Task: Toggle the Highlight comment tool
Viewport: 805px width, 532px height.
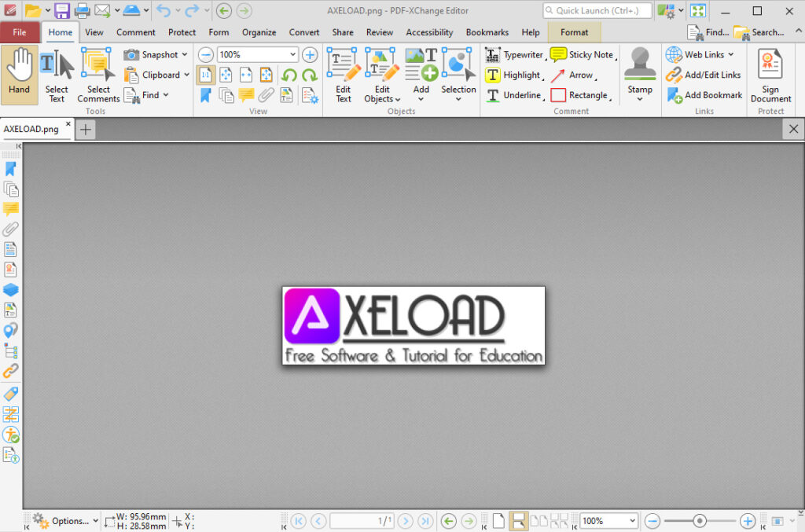Action: (514, 75)
